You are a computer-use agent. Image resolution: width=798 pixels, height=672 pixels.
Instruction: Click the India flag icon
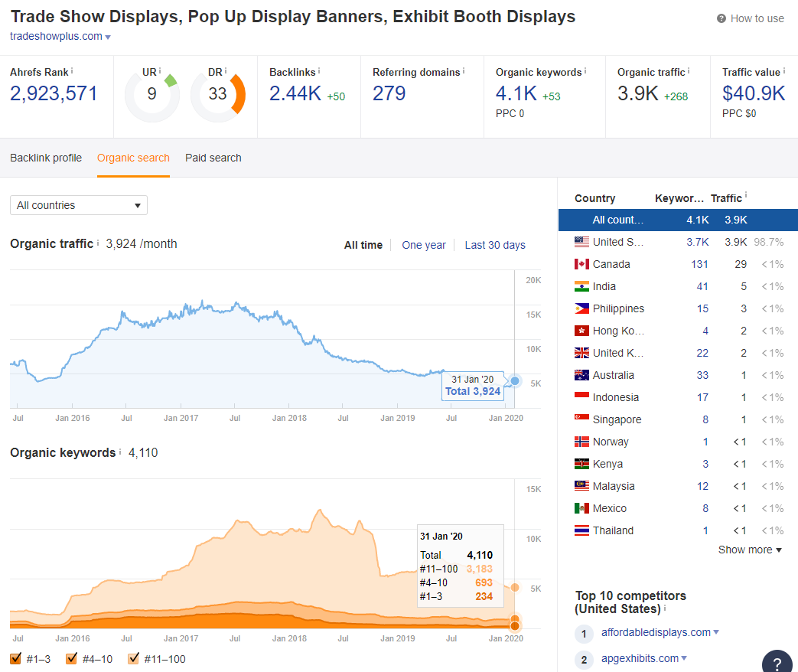point(581,286)
